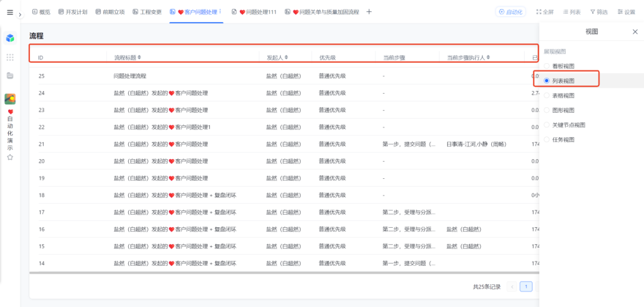The height and width of the screenshot is (307, 644).
Task: Open the 设置 settings option
Action: click(x=626, y=12)
